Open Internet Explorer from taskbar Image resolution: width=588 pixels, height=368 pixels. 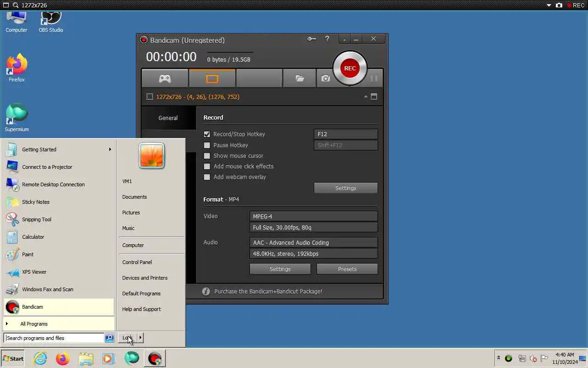[x=40, y=358]
